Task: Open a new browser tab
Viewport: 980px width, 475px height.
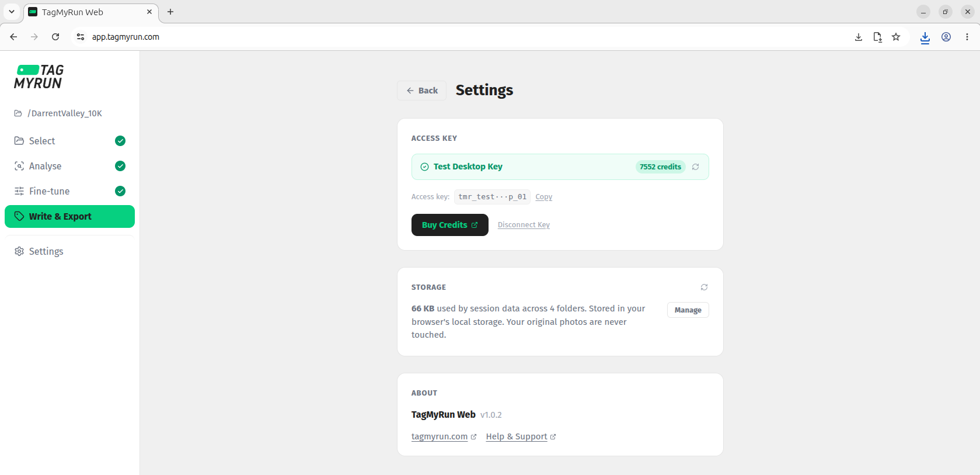Action: (170, 12)
